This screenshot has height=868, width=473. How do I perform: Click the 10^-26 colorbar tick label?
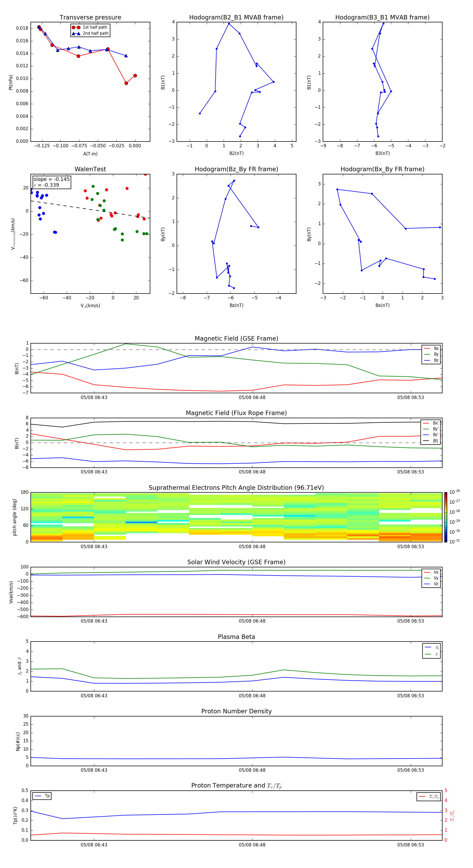[455, 492]
